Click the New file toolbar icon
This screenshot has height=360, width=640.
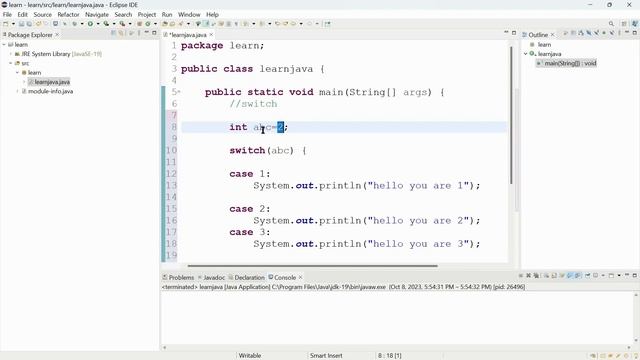(5, 24)
